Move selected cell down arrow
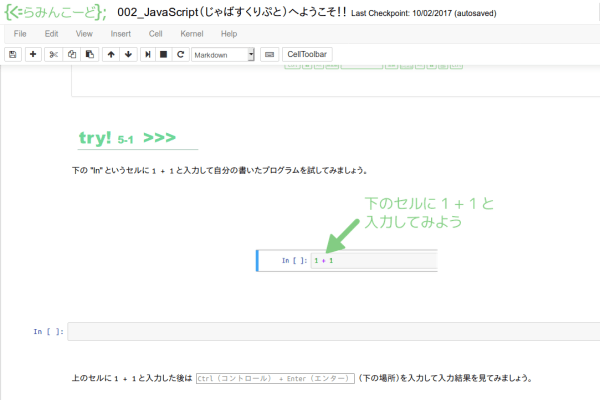 [128, 54]
